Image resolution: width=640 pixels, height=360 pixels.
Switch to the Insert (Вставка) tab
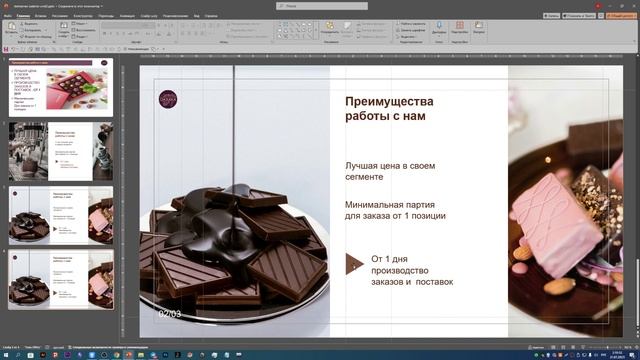coord(40,16)
